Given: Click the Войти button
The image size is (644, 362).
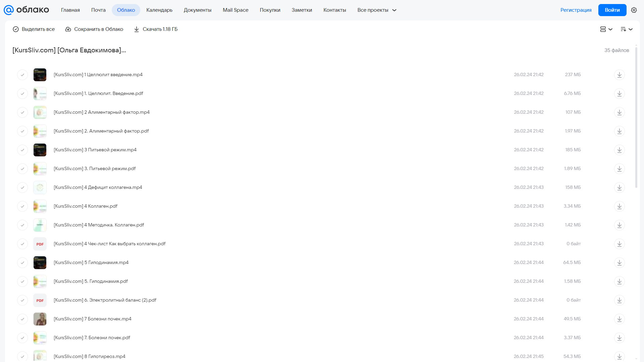Looking at the screenshot, I should point(612,10).
